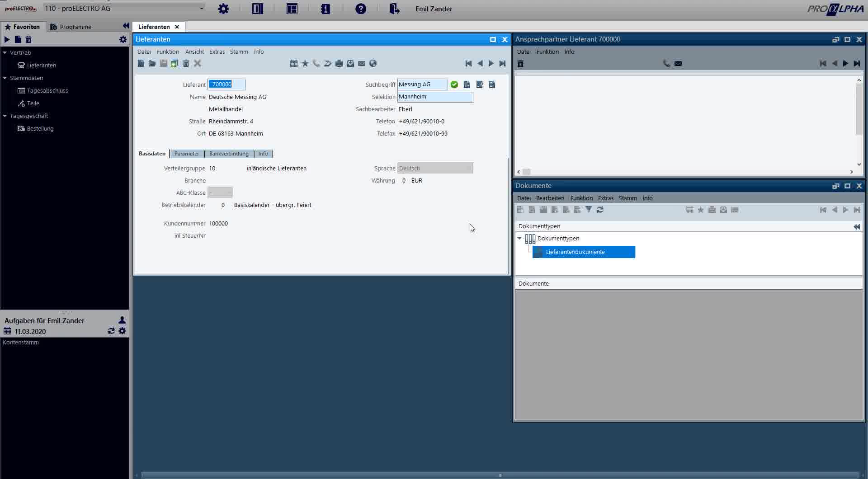Click the green checkmark next to Suchbegriff
Screen dimensions: 868x479
point(454,85)
